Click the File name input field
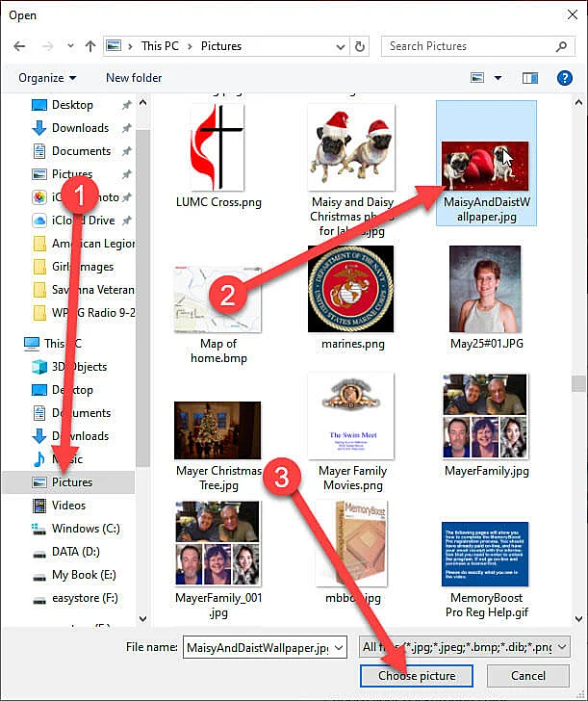The width and height of the screenshot is (588, 701). coord(257,647)
